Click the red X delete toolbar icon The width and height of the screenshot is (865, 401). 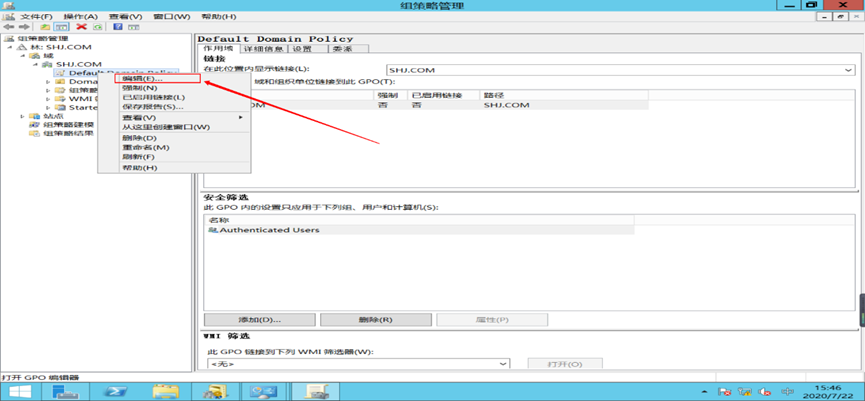click(x=82, y=26)
